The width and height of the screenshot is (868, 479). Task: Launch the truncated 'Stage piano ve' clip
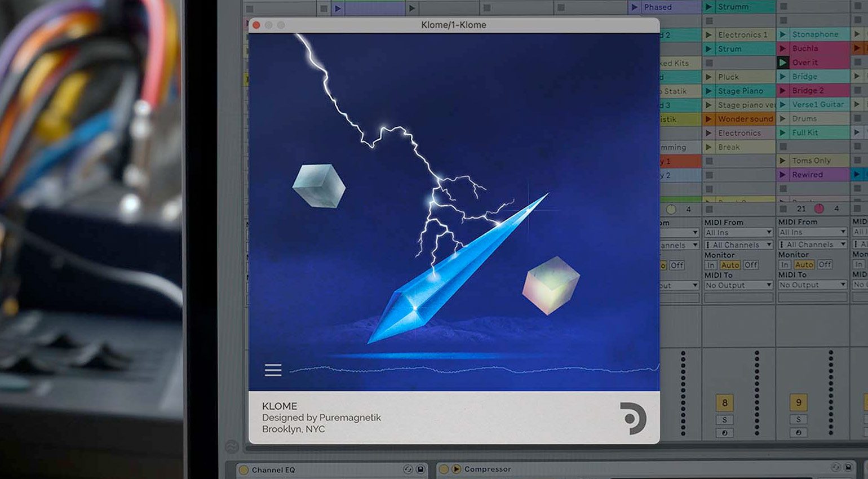click(709, 105)
